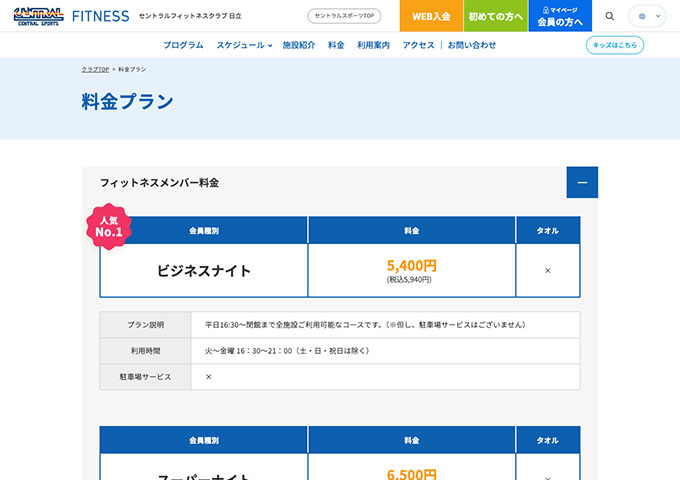Open the お問い合わせ menu item
680x480 pixels.
click(472, 45)
